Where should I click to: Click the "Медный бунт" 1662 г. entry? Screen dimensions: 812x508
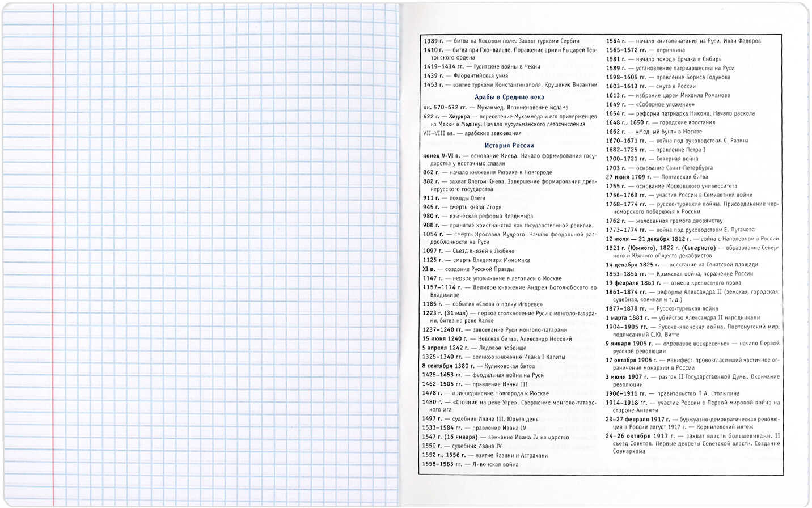click(653, 132)
